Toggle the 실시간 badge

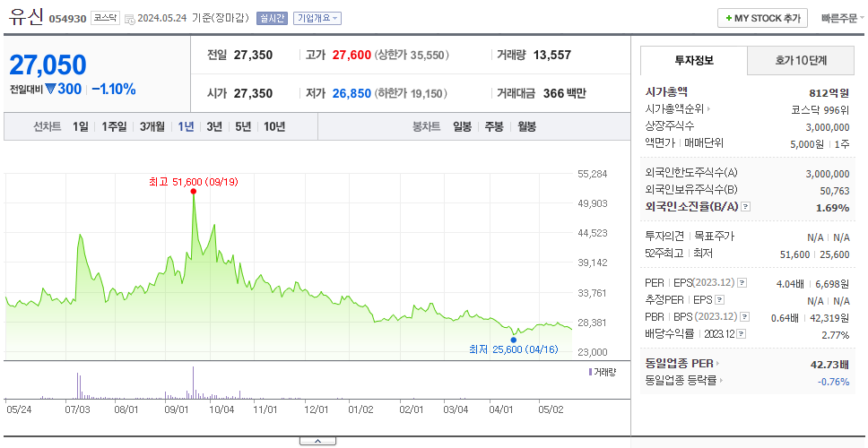tap(272, 18)
